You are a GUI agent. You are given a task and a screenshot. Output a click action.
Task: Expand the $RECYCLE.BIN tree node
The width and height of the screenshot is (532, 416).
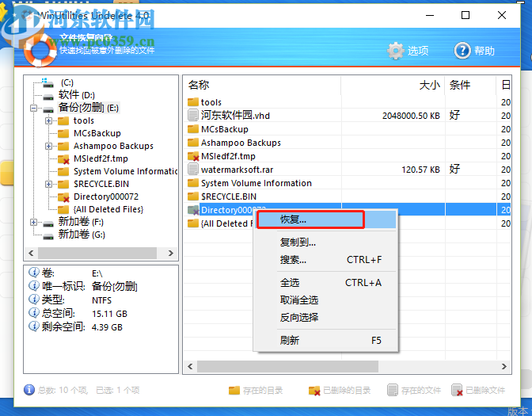[48, 184]
